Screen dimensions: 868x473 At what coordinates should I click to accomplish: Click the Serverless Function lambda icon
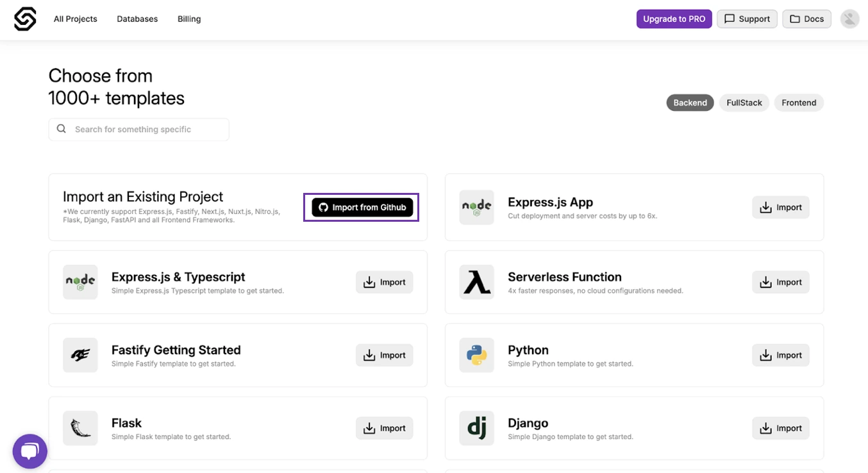(476, 282)
